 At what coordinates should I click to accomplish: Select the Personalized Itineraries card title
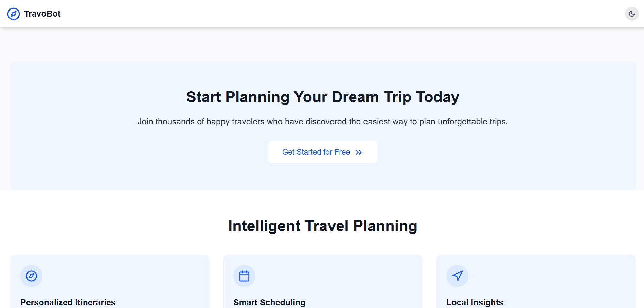point(68,302)
